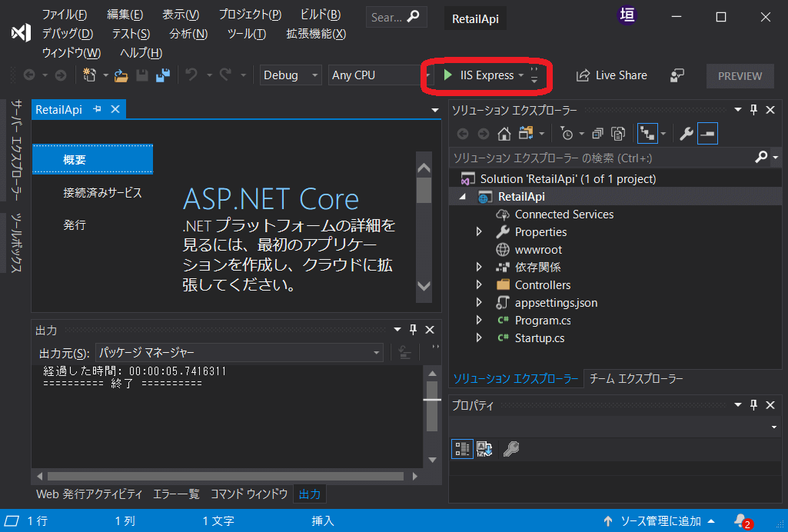
Task: Click the Save All toolbar icon
Action: pos(163,75)
